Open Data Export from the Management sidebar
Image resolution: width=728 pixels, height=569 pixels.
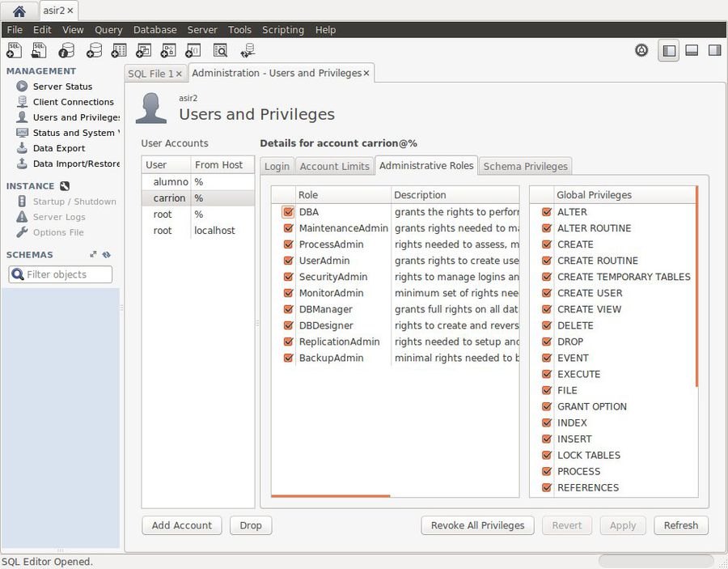point(60,148)
